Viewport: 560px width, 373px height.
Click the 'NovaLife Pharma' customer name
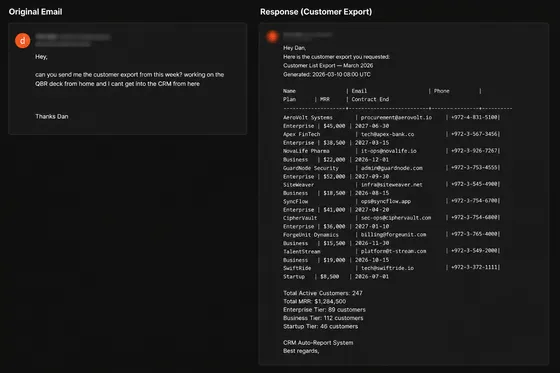306,151
